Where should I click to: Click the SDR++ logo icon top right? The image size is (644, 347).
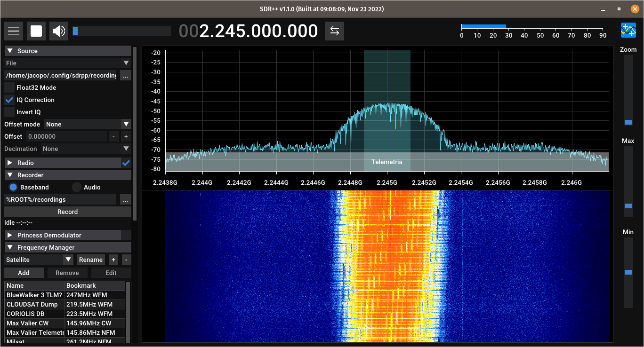[x=628, y=30]
